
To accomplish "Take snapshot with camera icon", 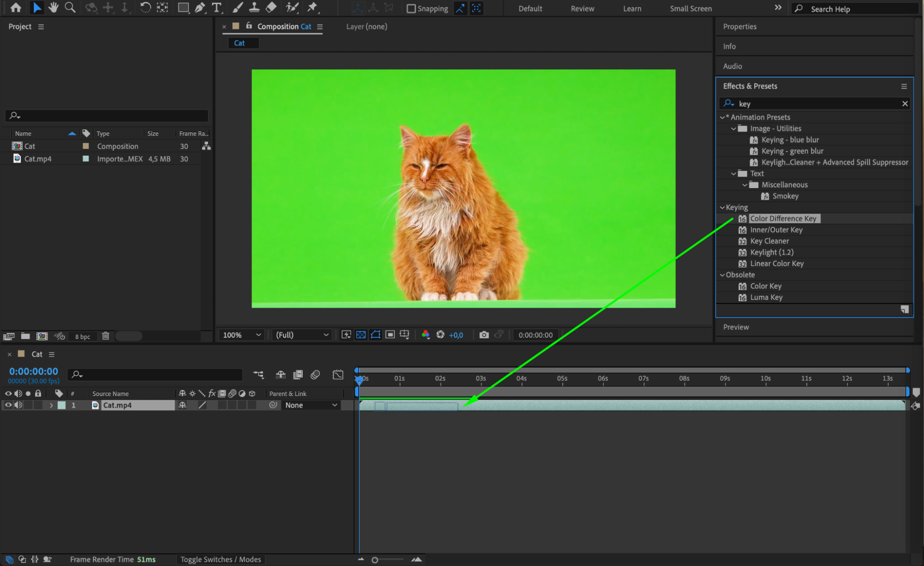I will click(x=484, y=335).
